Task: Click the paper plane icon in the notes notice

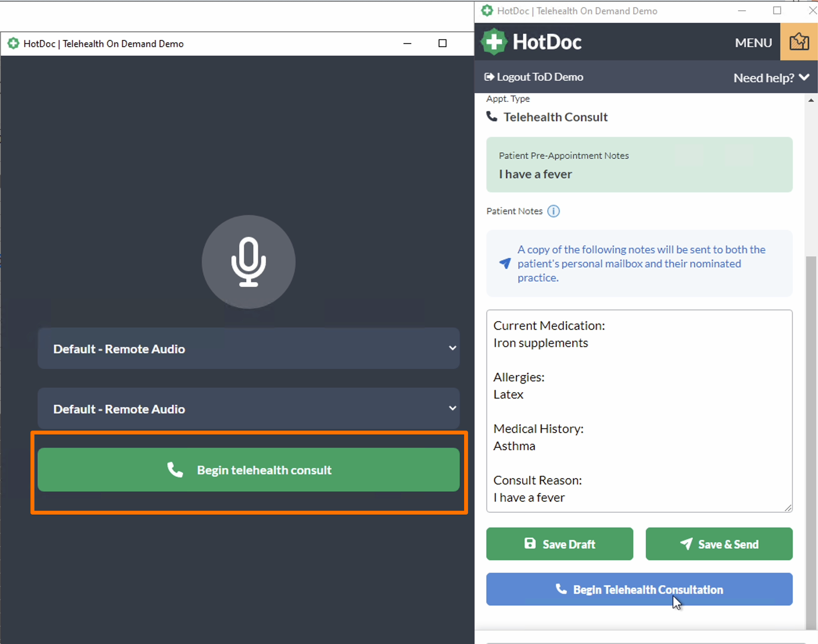Action: 505,263
